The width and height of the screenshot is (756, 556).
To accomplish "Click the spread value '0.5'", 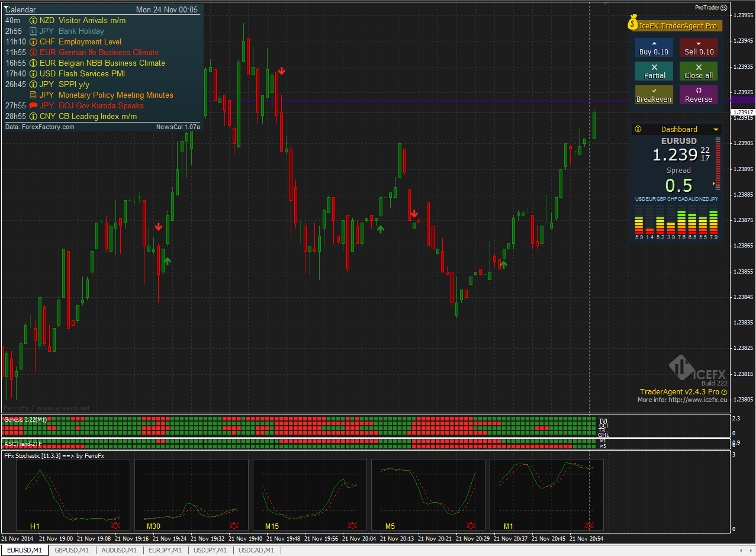I will 678,185.
